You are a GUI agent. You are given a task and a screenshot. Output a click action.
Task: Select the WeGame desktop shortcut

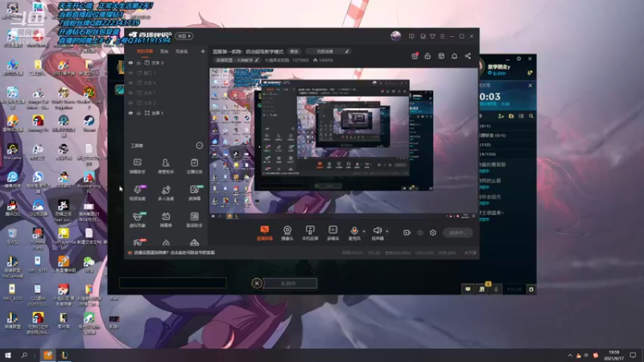click(x=12, y=151)
